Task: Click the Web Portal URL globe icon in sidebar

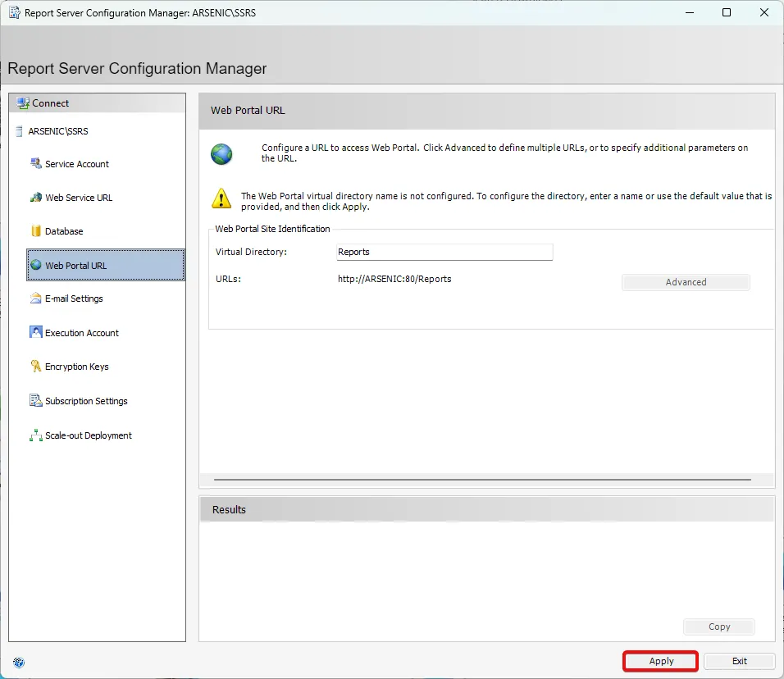Action: pyautogui.click(x=36, y=265)
